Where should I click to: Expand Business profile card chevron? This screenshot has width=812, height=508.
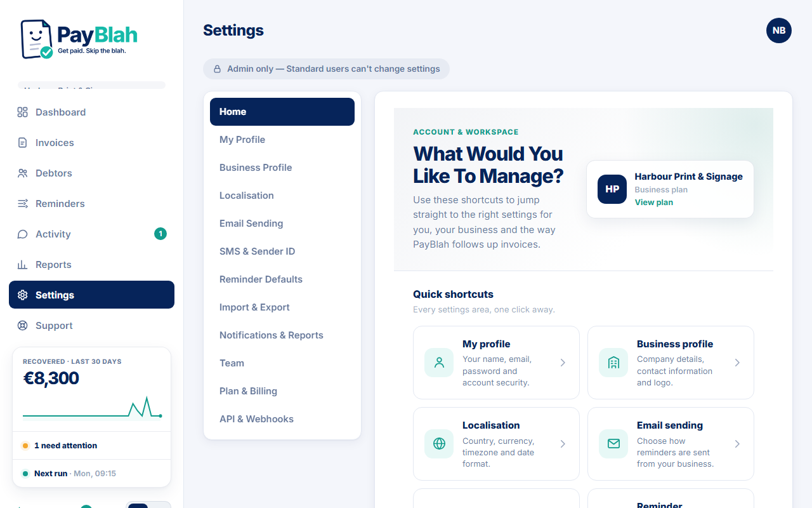(737, 363)
